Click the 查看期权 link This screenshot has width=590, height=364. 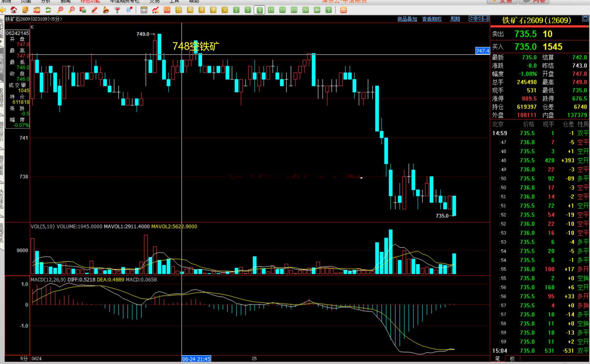432,19
